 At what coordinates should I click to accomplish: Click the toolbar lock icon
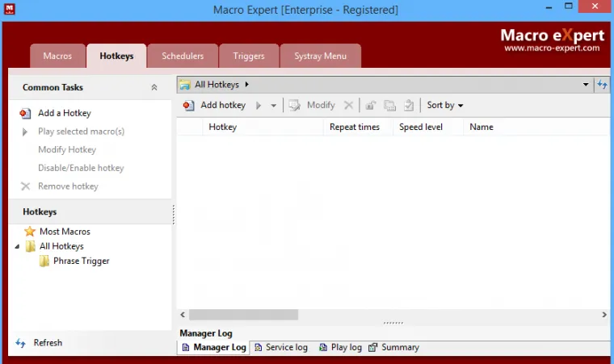[x=371, y=105]
